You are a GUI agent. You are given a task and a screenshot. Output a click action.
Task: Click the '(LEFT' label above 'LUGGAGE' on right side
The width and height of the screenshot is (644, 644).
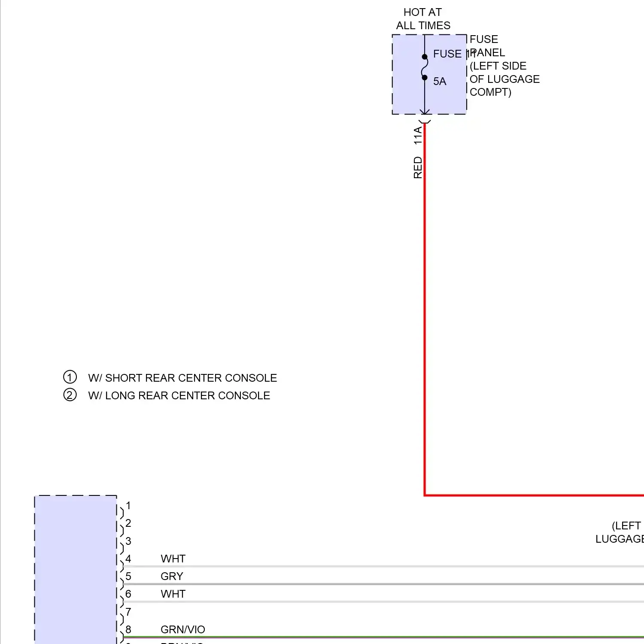coord(627,526)
